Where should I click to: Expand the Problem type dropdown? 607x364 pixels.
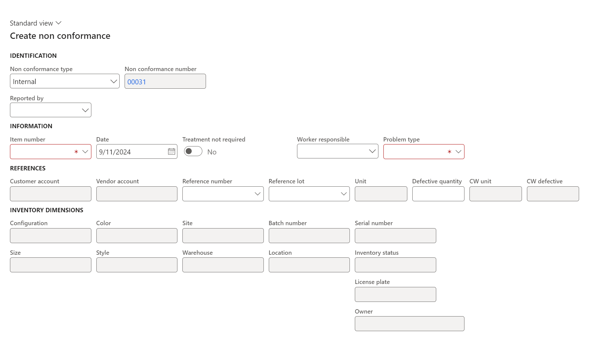click(458, 152)
